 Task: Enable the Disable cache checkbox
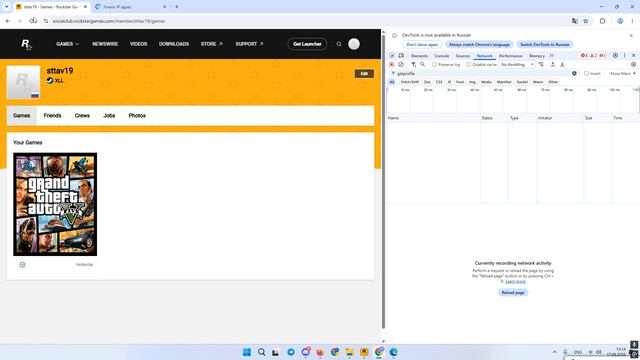click(469, 64)
